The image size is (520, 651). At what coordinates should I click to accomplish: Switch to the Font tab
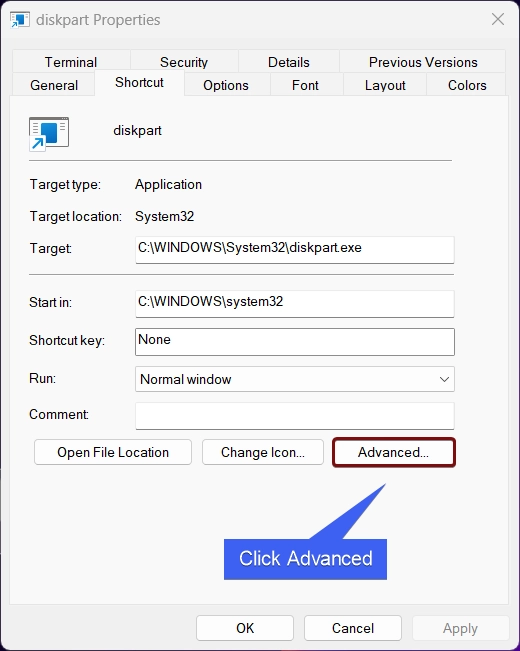coord(305,85)
